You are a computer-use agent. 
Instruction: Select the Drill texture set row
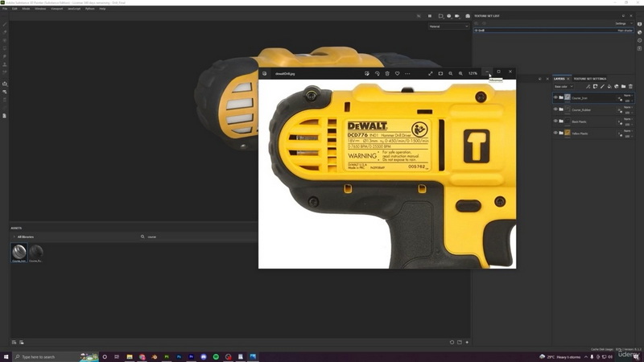point(554,31)
